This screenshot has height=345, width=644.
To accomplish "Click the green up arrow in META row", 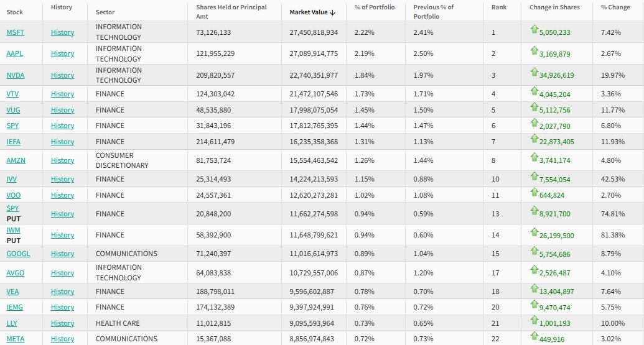I will pyautogui.click(x=534, y=336).
